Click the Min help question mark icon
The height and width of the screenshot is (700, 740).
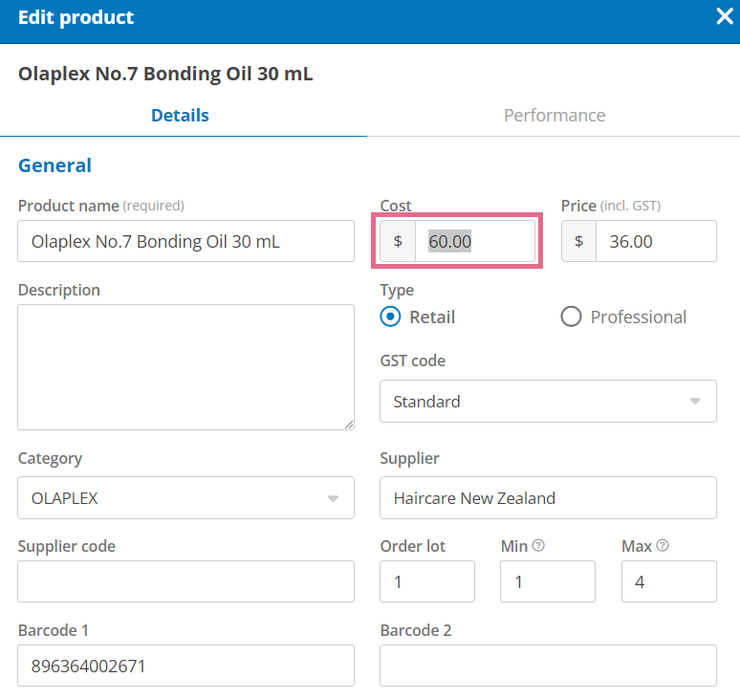click(x=538, y=546)
